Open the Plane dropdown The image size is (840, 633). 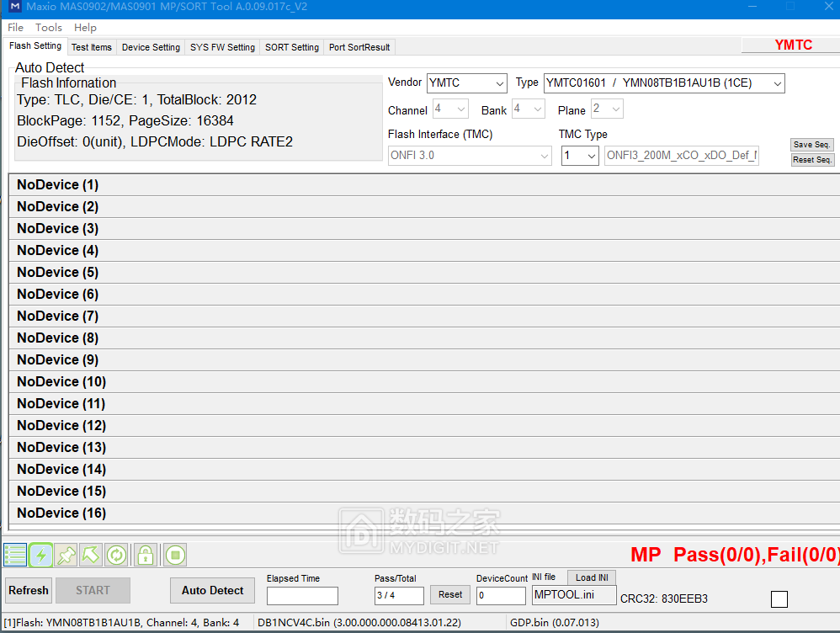607,109
